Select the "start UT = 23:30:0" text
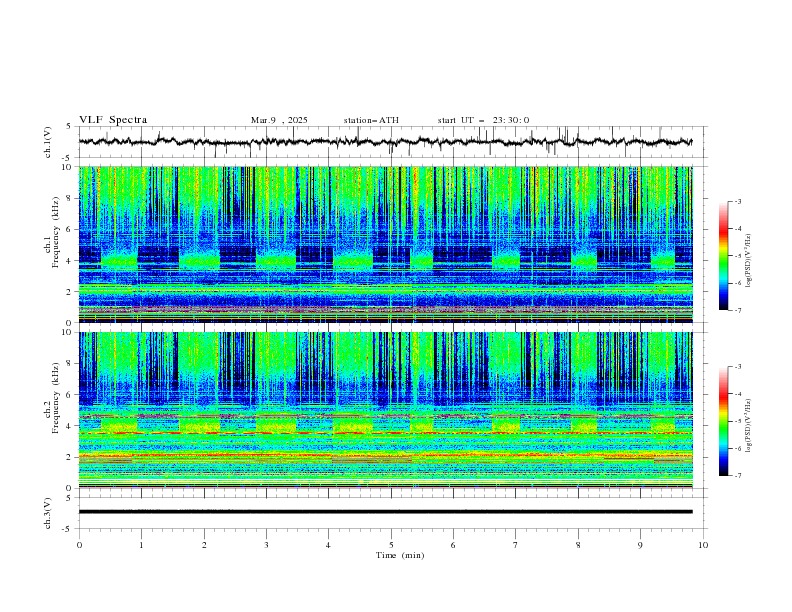 [x=483, y=120]
